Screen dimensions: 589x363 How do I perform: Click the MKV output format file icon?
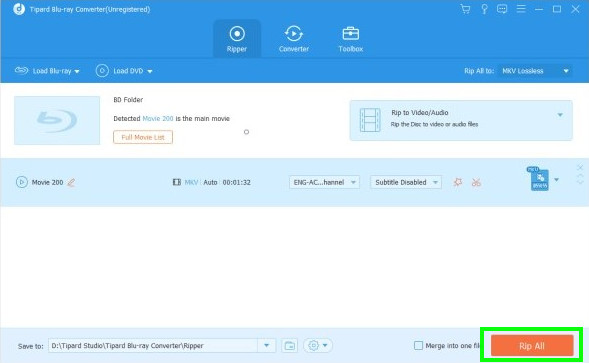pos(539,179)
